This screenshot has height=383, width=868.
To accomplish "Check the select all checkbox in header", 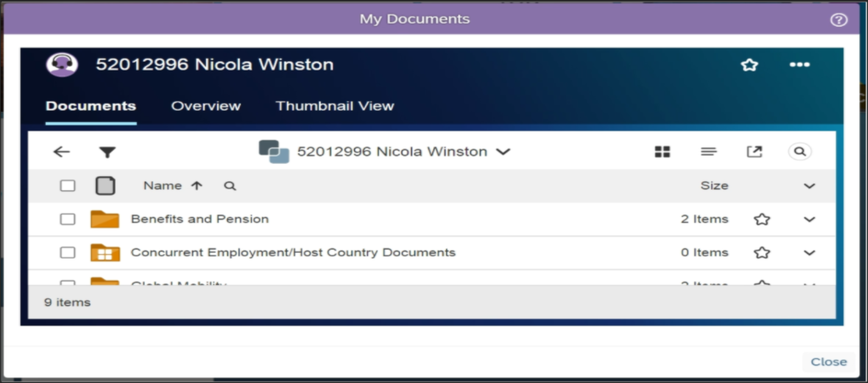I will (67, 186).
